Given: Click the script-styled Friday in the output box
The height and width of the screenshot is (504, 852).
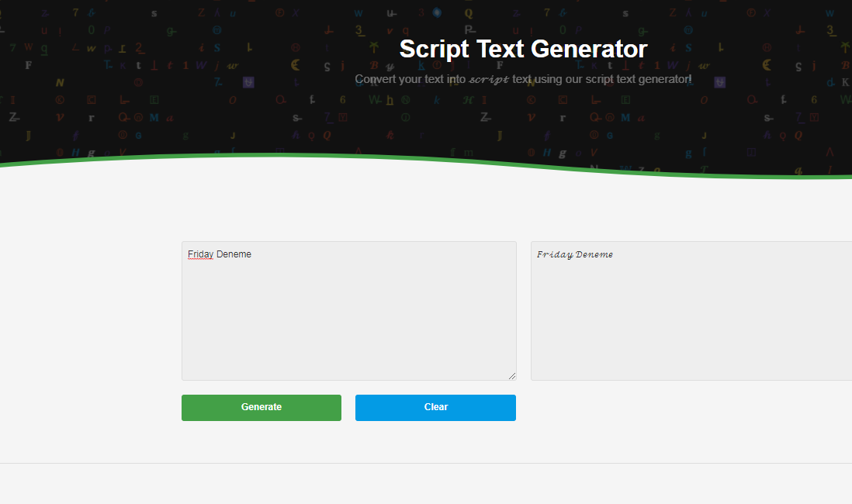Looking at the screenshot, I should pos(555,254).
